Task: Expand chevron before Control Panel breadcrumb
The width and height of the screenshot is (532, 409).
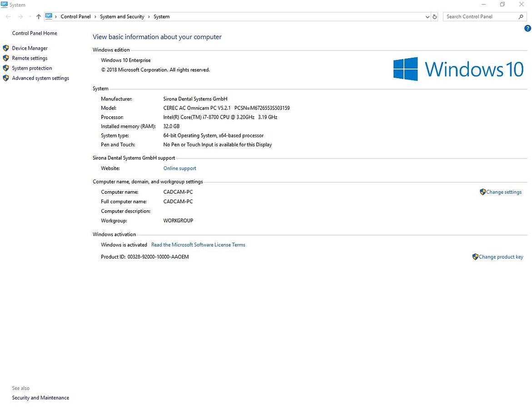Action: tap(56, 17)
